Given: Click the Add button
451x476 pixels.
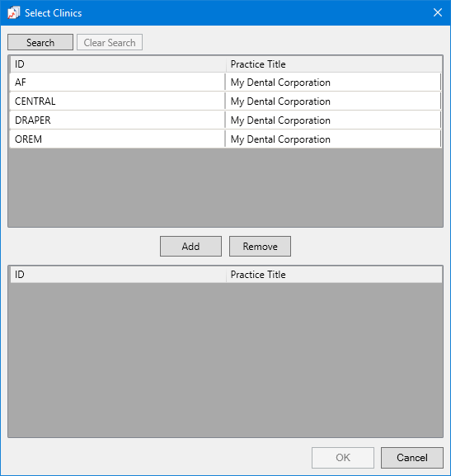Looking at the screenshot, I should click(190, 246).
